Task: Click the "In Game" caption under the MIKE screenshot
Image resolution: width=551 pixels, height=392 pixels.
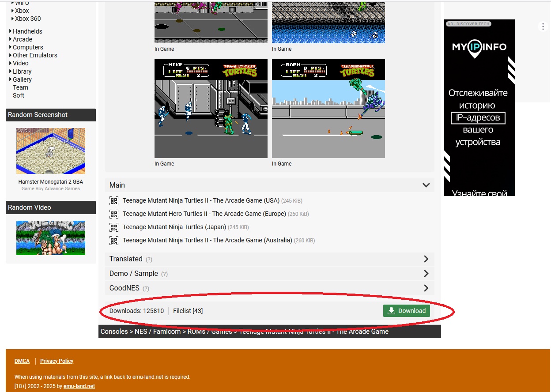Action: click(164, 164)
